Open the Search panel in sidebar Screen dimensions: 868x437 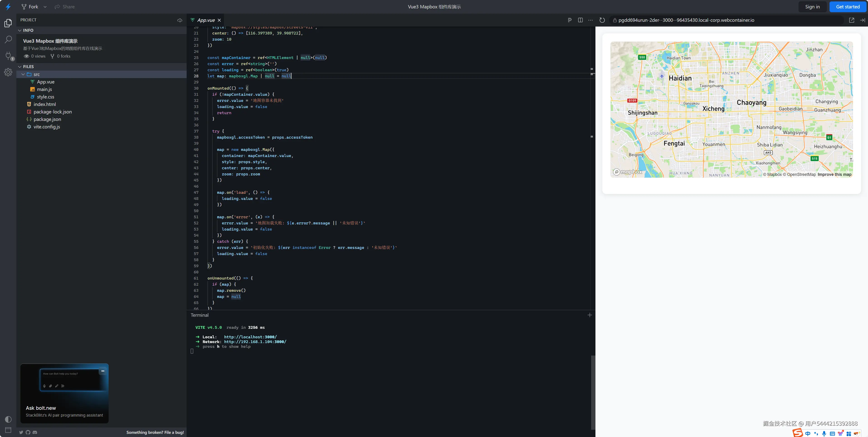[8, 39]
